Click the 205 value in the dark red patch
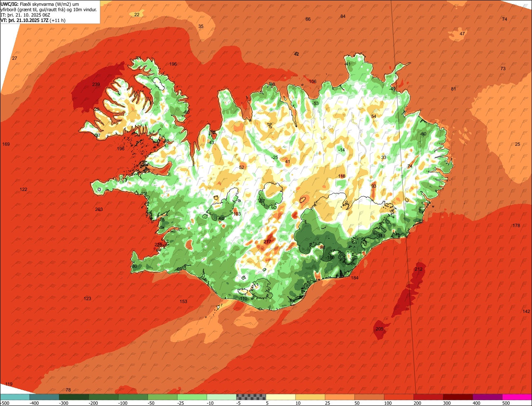 point(379,329)
